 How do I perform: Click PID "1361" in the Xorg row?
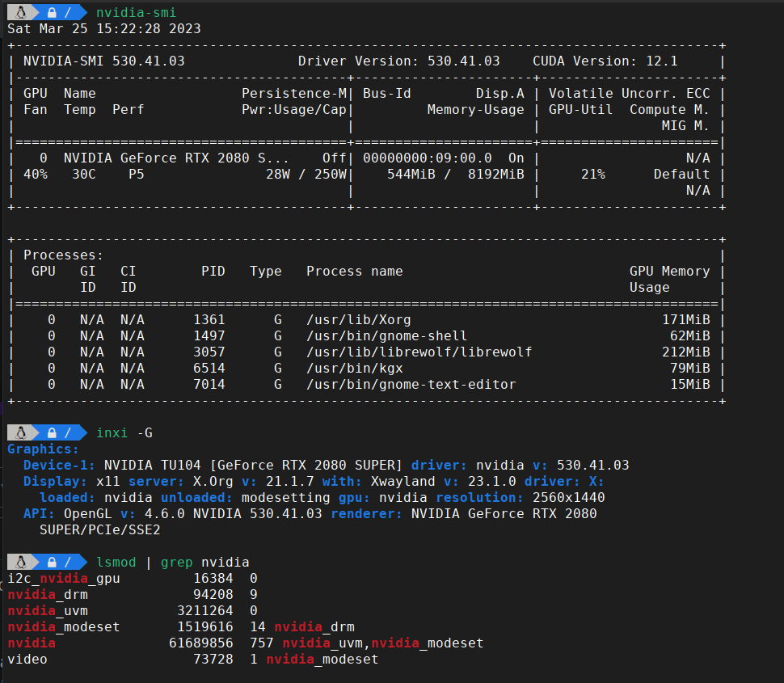[209, 319]
